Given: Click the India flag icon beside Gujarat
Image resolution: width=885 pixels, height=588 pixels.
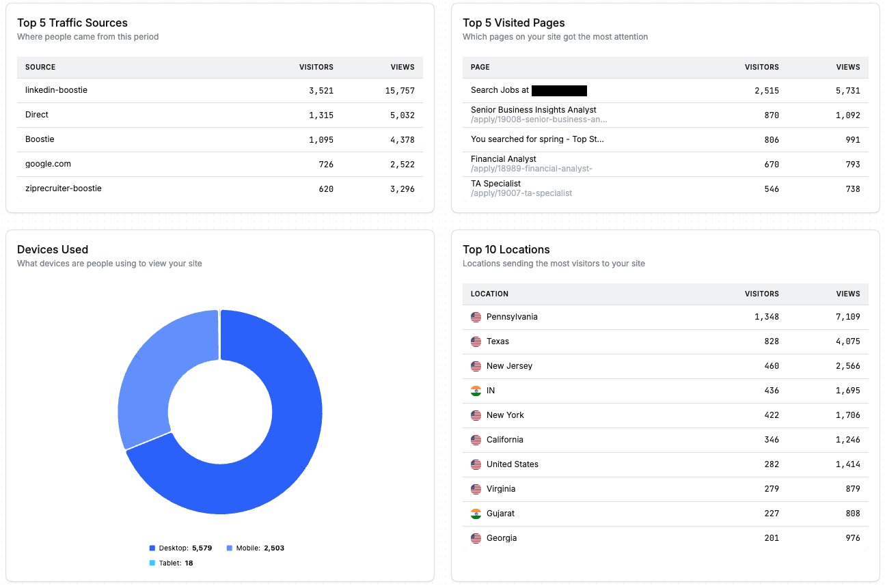Looking at the screenshot, I should click(x=476, y=514).
